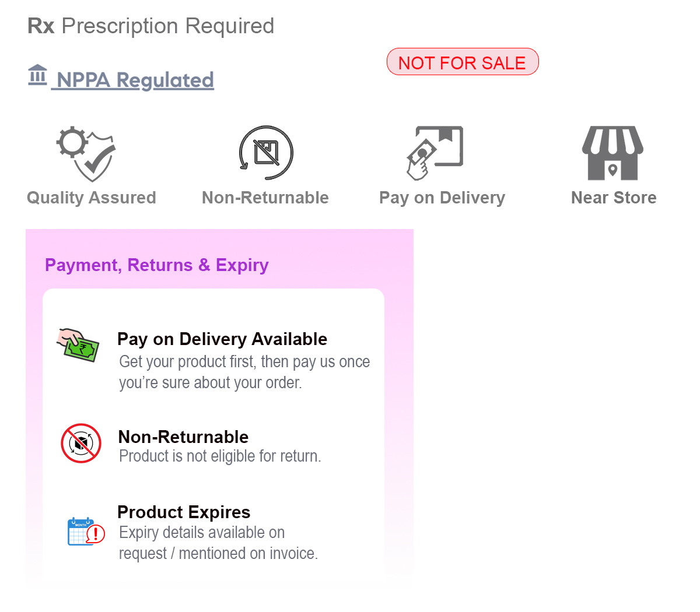Click the green rupee cash-in-hand icon
This screenshot has width=700, height=612.
coord(78,345)
